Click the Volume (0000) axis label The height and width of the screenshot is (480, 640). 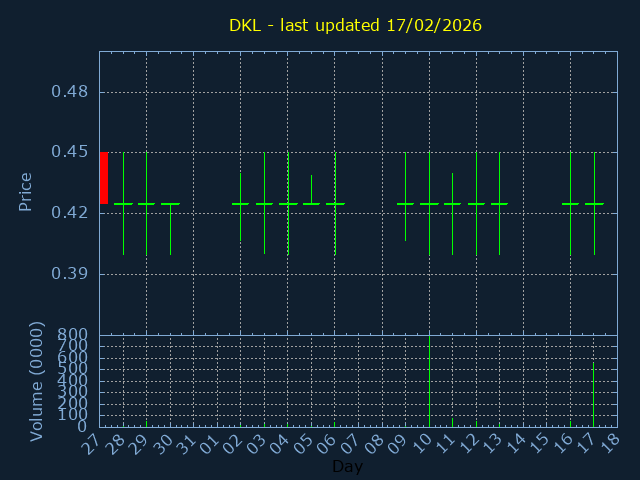pyautogui.click(x=37, y=381)
